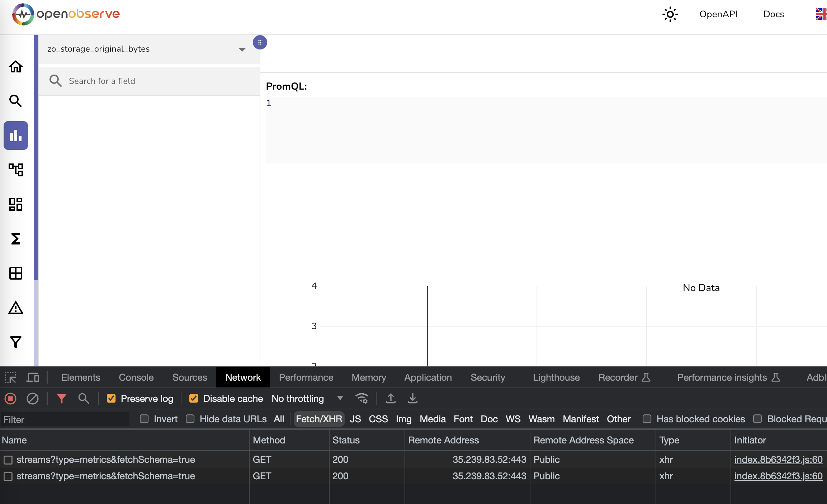Open the Streams grid icon in sidebar
The width and height of the screenshot is (827, 504).
coord(15,273)
